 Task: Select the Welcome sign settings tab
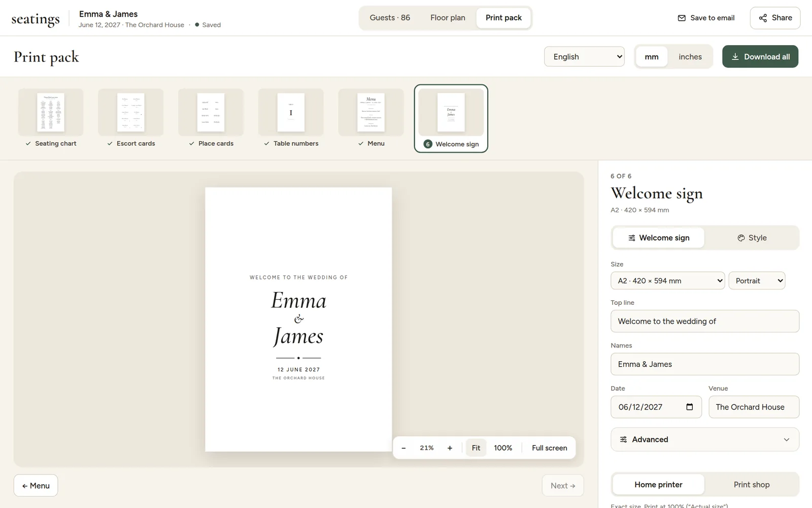tap(658, 238)
